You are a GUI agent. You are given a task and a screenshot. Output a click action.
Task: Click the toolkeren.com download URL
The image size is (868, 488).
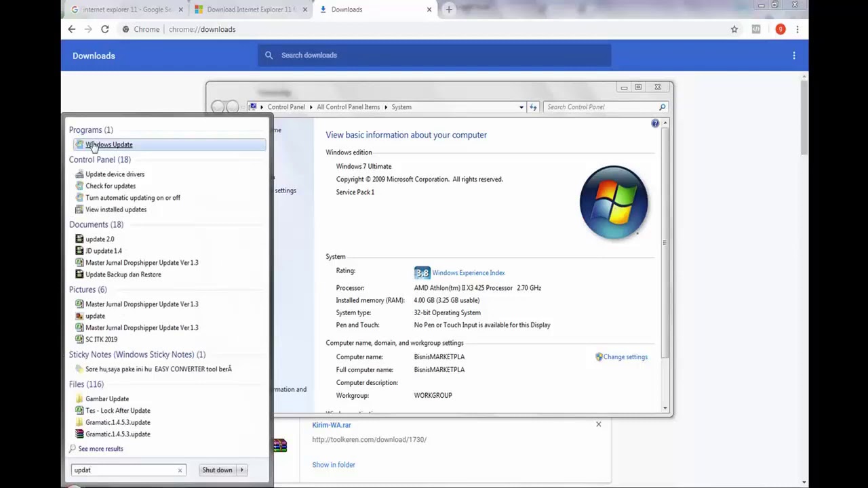click(x=369, y=439)
